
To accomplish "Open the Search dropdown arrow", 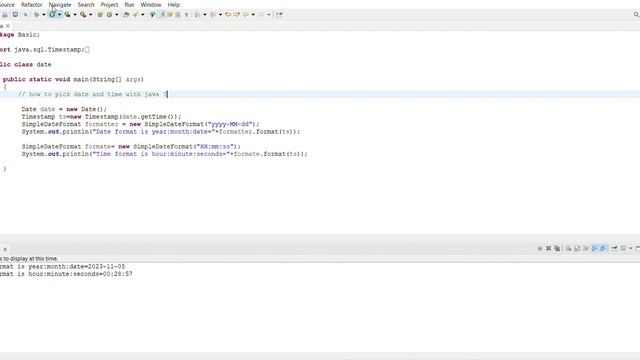I will [142, 15].
